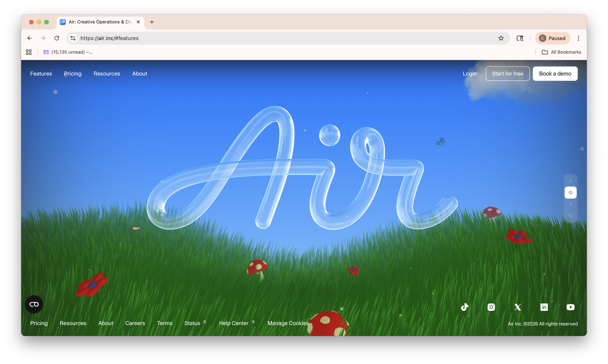Image resolution: width=608 pixels, height=364 pixels.
Task: Click the Book a demo button
Action: click(555, 74)
